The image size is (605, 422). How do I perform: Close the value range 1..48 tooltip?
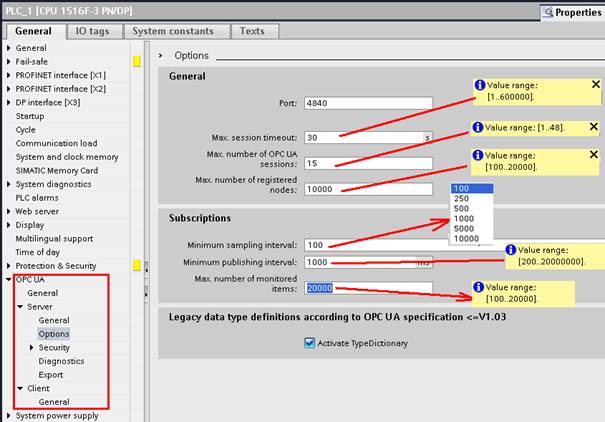pos(595,128)
